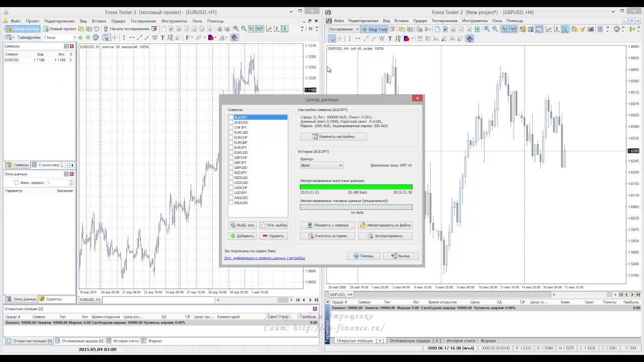Viewport: 644px width, 362px height.
Task: Enable Фикс. индекс checkbox in Окно данных
Action: pos(17,183)
